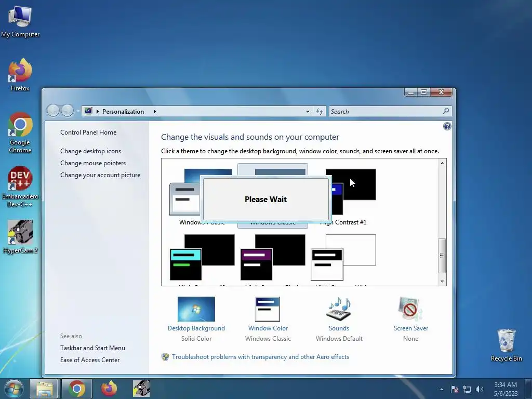Click the Show desktop strip on the taskbar

click(528, 389)
